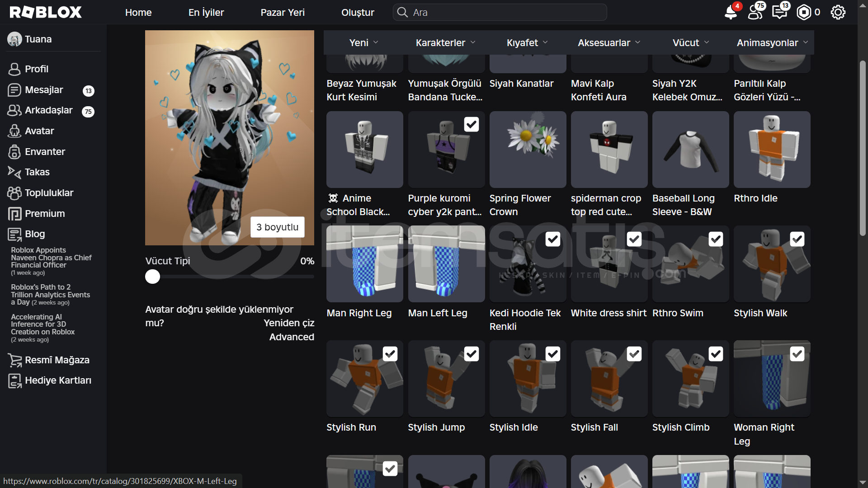The height and width of the screenshot is (488, 868).
Task: Click the Yeniden çiz link
Action: (x=289, y=323)
